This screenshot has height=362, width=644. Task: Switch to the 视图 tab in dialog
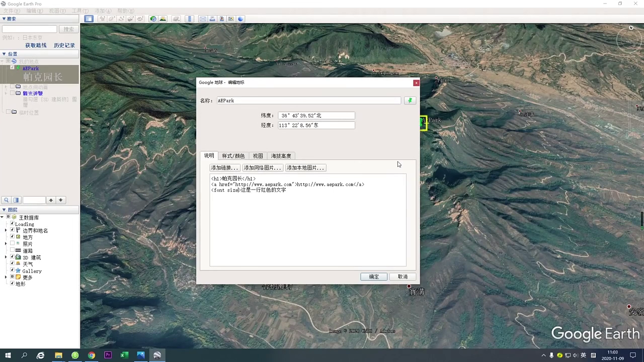258,156
